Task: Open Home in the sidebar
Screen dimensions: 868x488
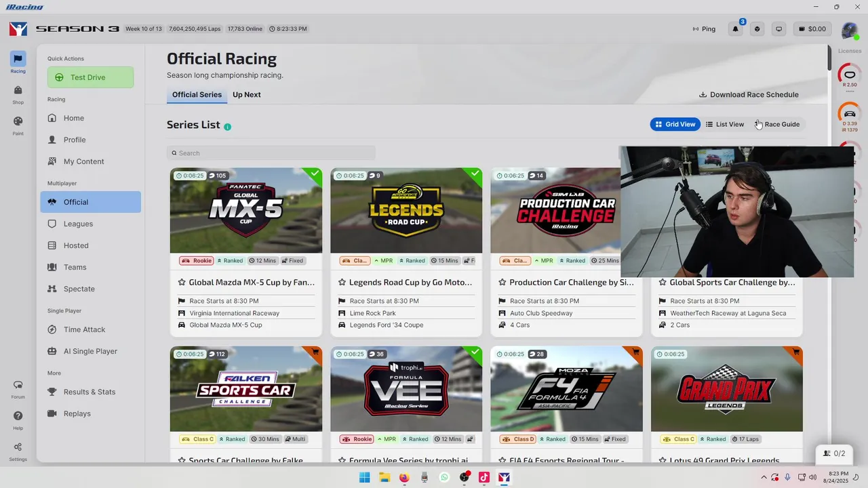Action: [x=91, y=118]
